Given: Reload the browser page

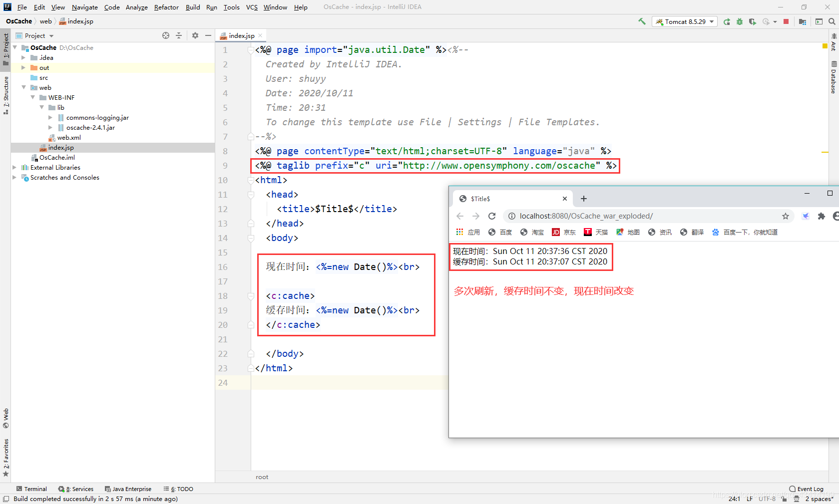Looking at the screenshot, I should click(x=492, y=216).
